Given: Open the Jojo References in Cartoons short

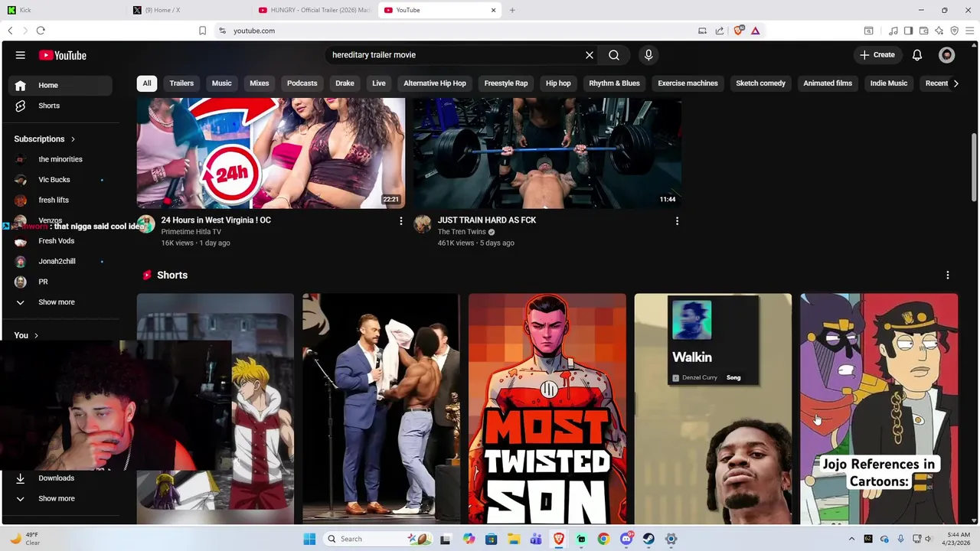Looking at the screenshot, I should tap(879, 409).
